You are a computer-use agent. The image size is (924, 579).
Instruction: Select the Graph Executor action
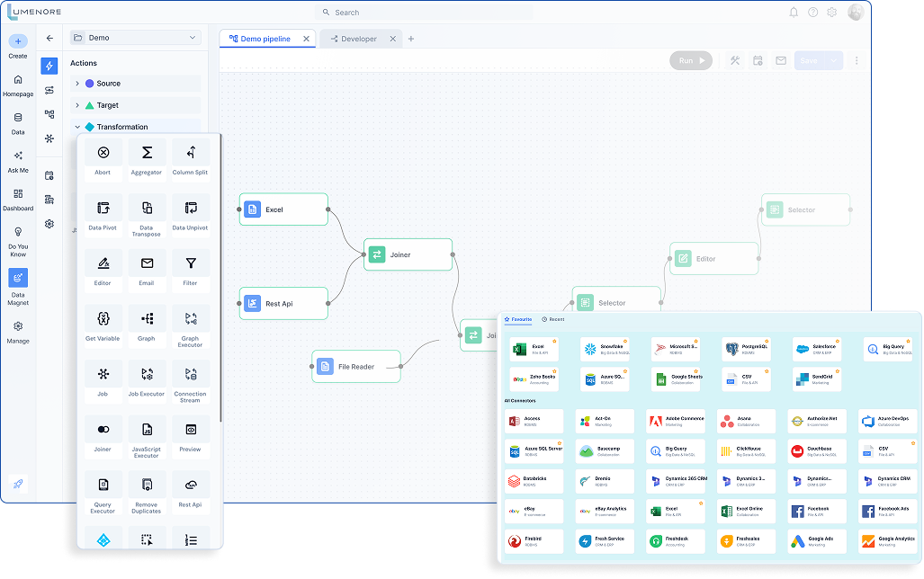tap(191, 319)
